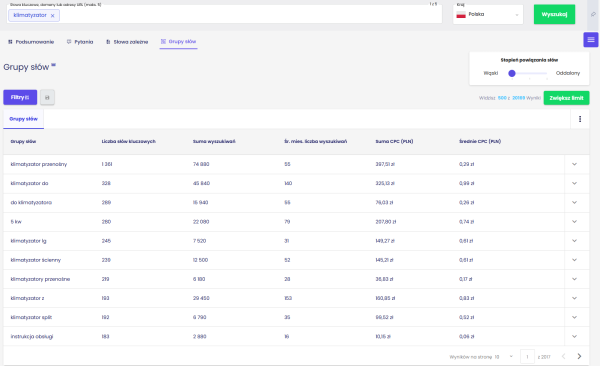Click the 29 450 search sum value
This screenshot has width=600, height=366.
pyautogui.click(x=201, y=298)
